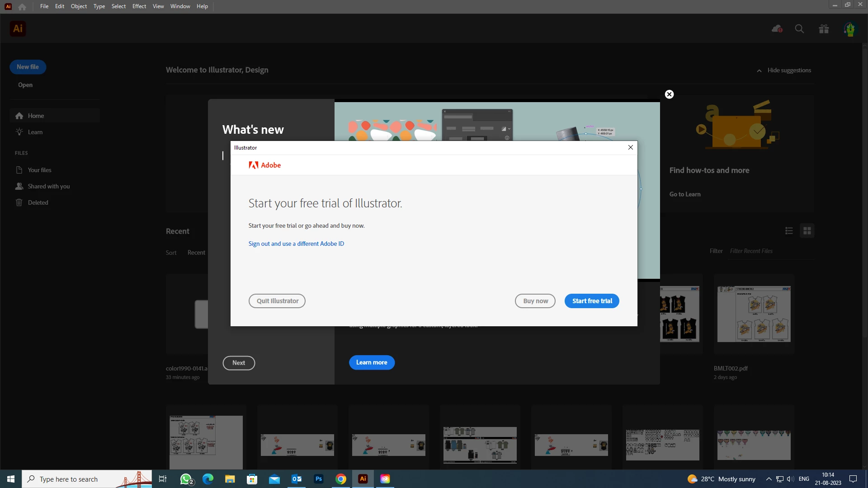Switch to list view icon
Viewport: 868px width, 488px height.
click(x=789, y=231)
